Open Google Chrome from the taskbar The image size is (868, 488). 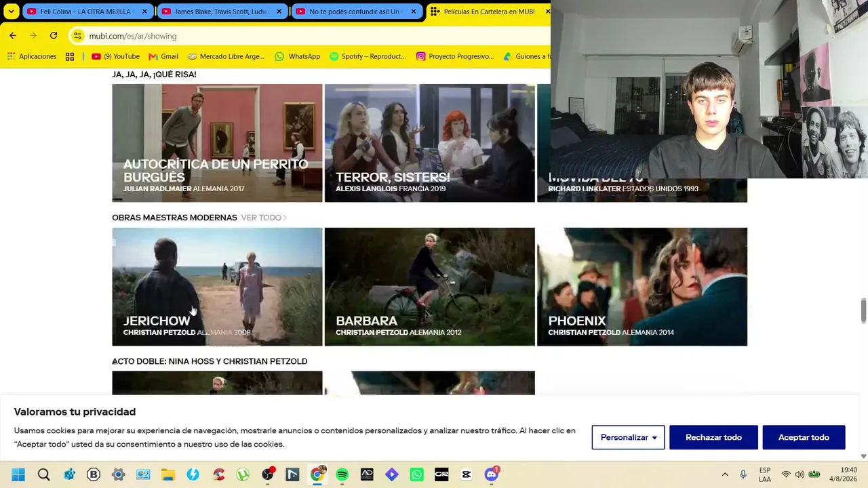click(x=317, y=474)
